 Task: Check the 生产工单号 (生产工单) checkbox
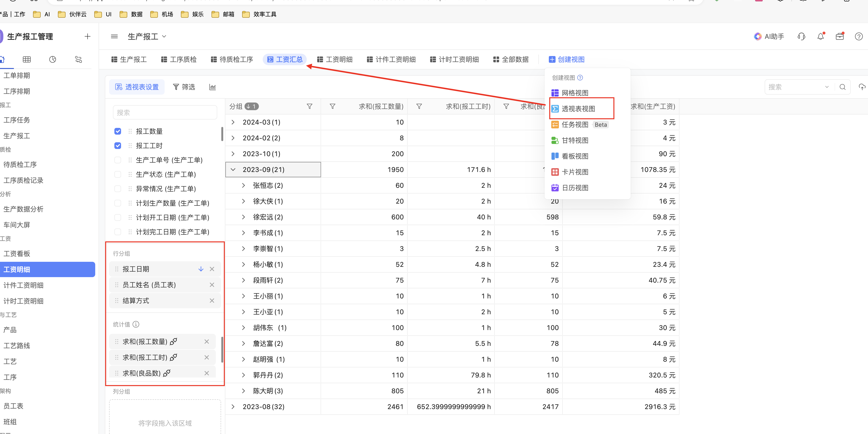click(x=118, y=160)
